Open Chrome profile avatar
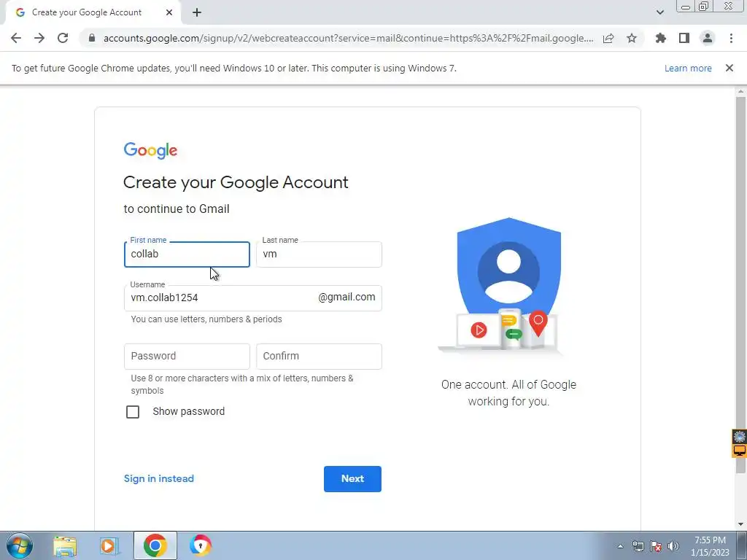Image resolution: width=747 pixels, height=560 pixels. (708, 38)
